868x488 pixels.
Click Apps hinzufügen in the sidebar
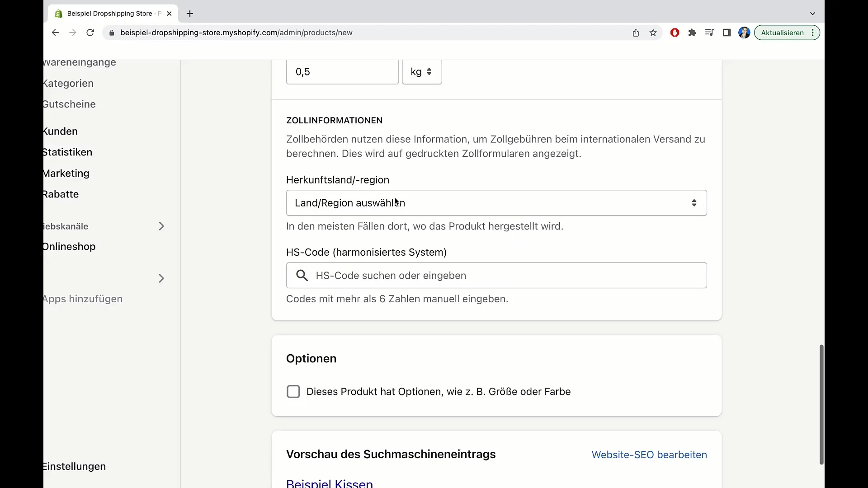[x=83, y=299]
